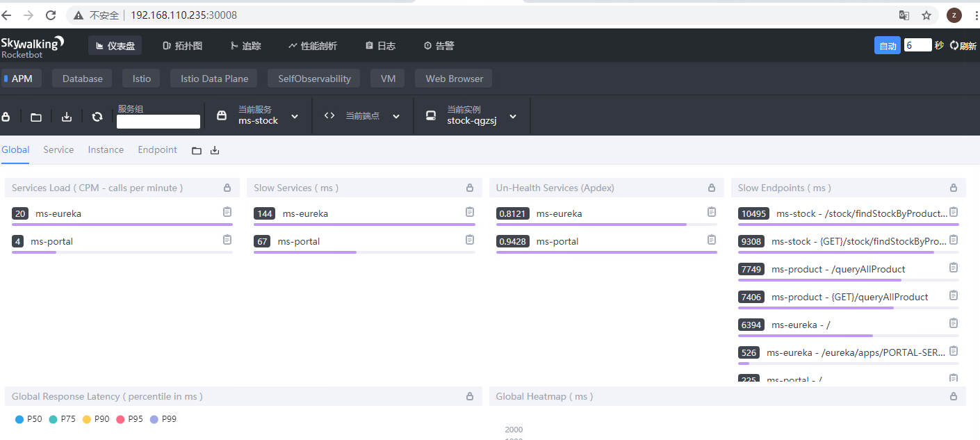Select the Database dashboard button
This screenshot has width=980, height=440.
coord(82,79)
